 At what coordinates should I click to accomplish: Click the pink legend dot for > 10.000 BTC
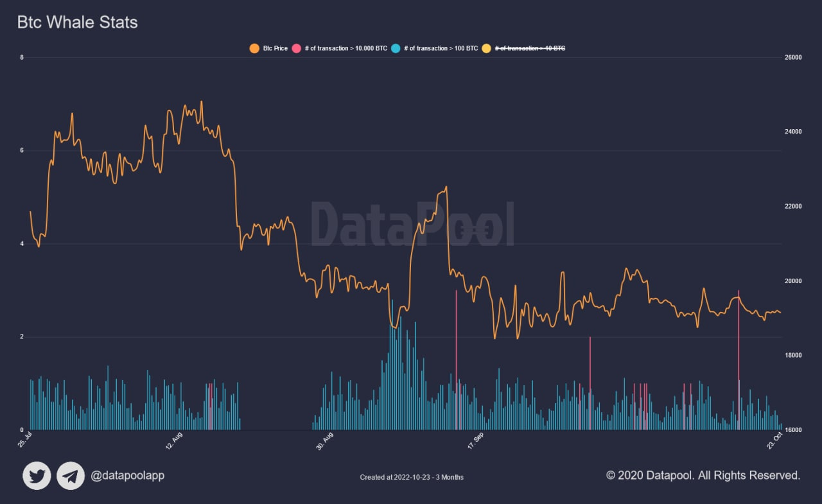pyautogui.click(x=297, y=48)
